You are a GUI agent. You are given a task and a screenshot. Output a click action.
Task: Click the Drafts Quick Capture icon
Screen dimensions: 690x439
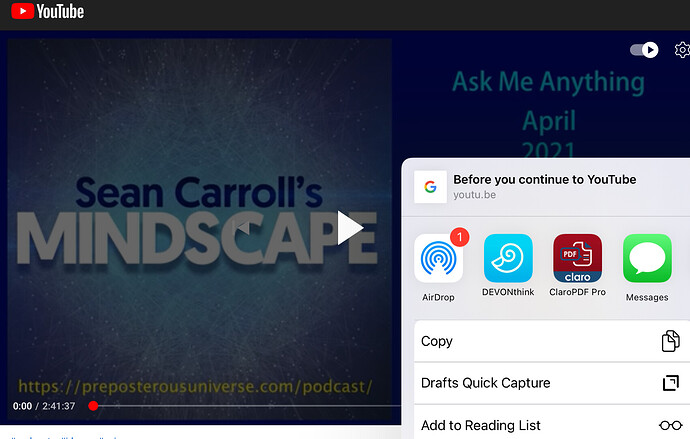671,383
